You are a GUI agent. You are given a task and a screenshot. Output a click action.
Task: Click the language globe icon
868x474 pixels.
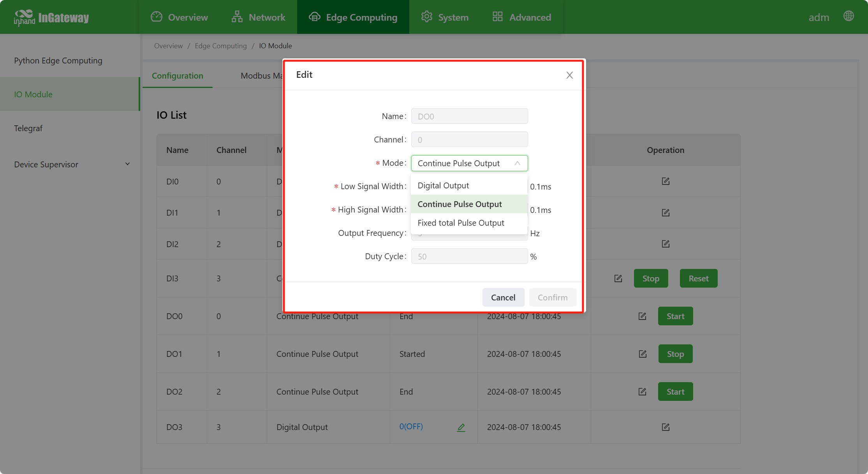(x=849, y=16)
